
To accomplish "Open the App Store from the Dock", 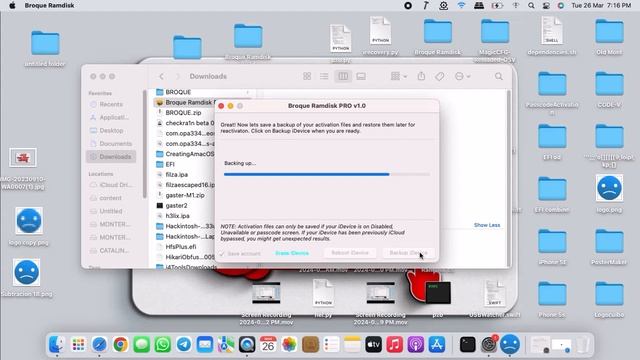I will click(437, 345).
